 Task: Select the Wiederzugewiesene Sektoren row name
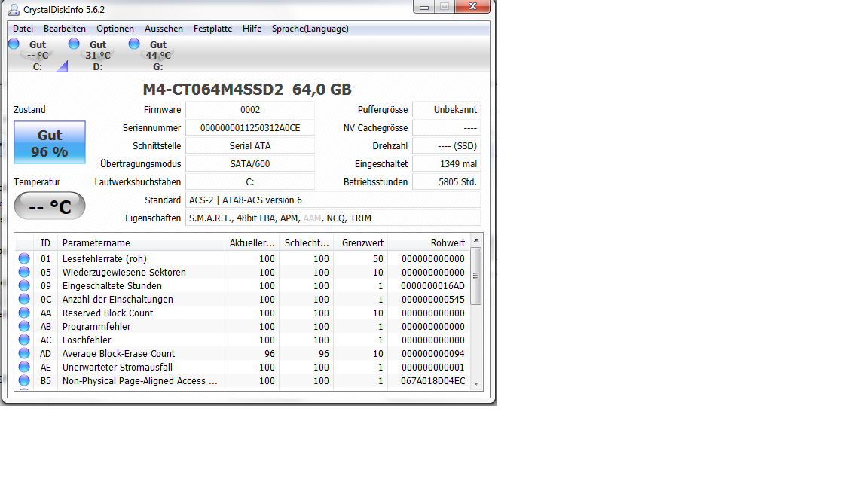tap(124, 272)
